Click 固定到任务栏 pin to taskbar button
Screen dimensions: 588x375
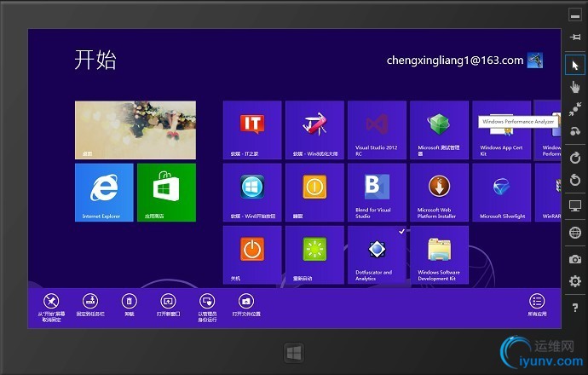[90, 305]
